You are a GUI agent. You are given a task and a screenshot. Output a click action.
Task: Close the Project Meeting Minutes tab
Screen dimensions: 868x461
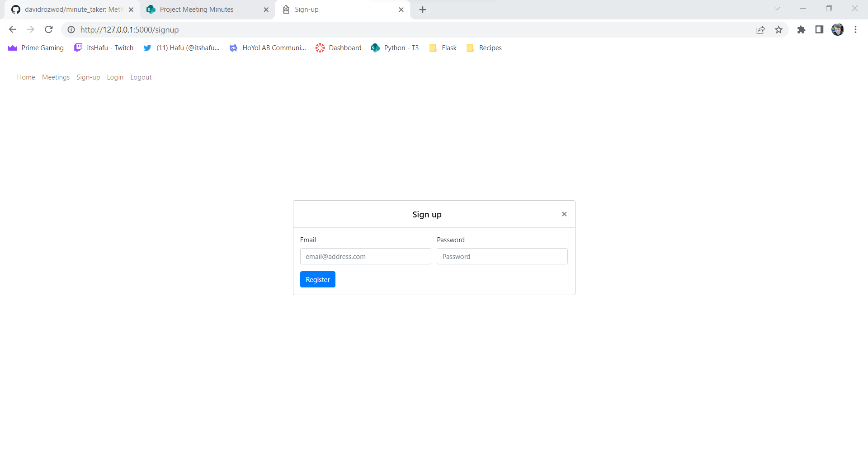point(266,9)
